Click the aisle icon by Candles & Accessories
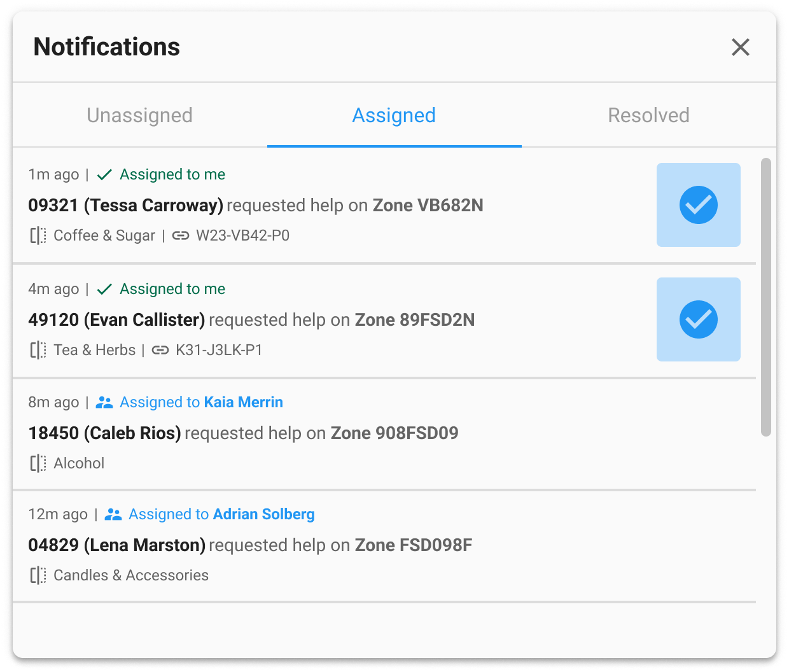This screenshot has height=672, width=789. click(38, 575)
